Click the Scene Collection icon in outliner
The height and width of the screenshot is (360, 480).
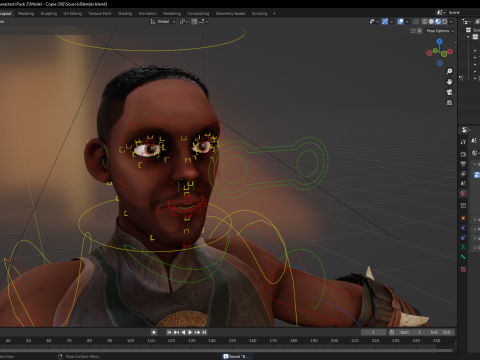[x=468, y=30]
